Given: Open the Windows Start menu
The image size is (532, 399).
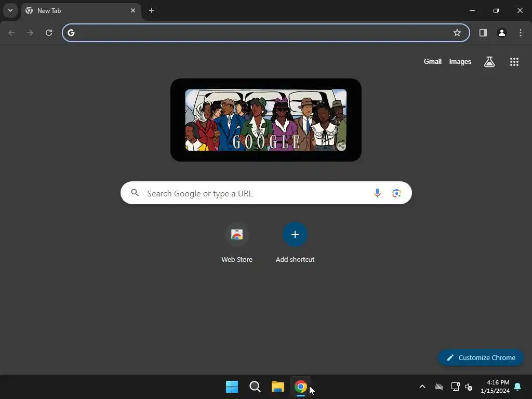Looking at the screenshot, I should pyautogui.click(x=232, y=387).
